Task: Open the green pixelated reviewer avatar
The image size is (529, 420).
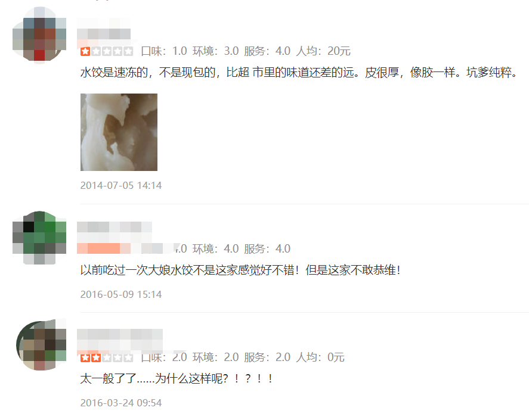Action: click(39, 238)
